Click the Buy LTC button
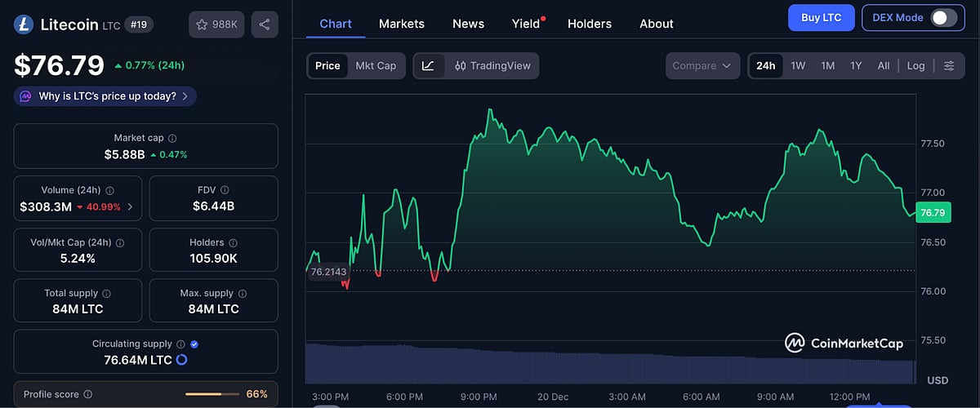 tap(822, 18)
